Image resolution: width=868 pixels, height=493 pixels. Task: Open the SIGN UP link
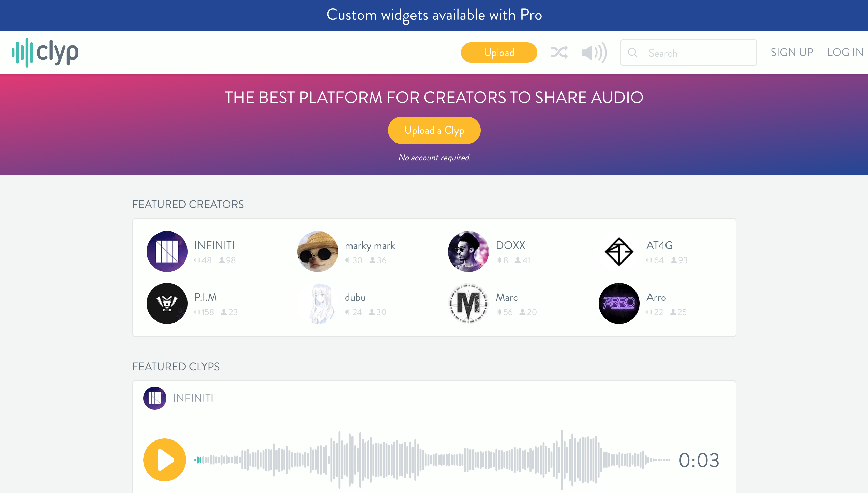(x=792, y=52)
